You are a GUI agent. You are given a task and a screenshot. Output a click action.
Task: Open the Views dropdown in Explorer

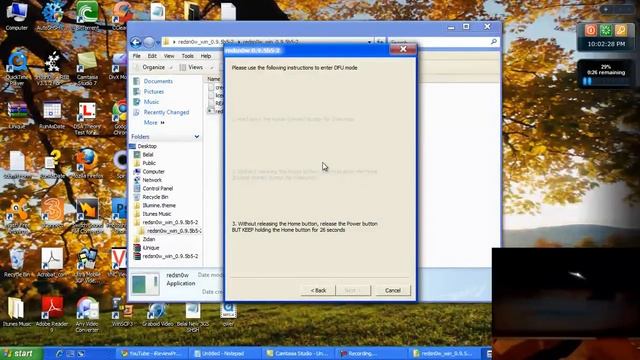point(196,67)
